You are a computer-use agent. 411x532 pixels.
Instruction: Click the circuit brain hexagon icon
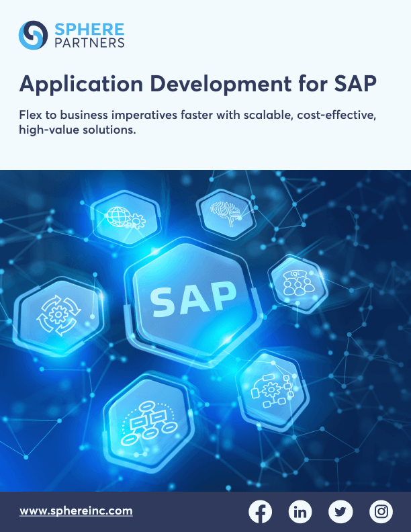tap(226, 214)
